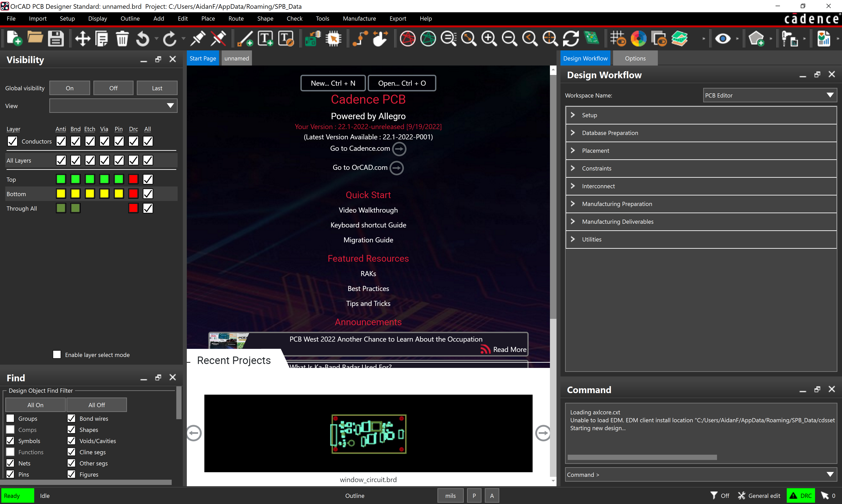This screenshot has width=842, height=504.
Task: Click the New... Ctrl + N button
Action: pyautogui.click(x=333, y=83)
